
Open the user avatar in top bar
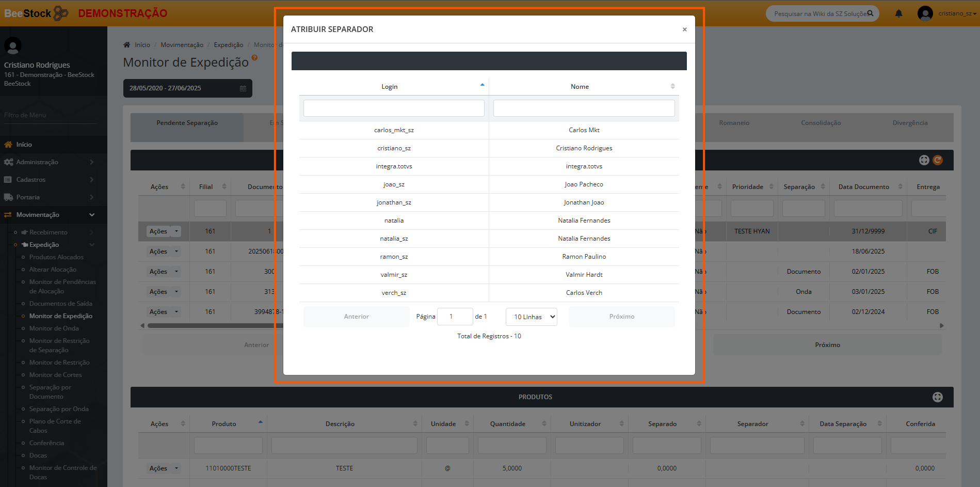(925, 13)
